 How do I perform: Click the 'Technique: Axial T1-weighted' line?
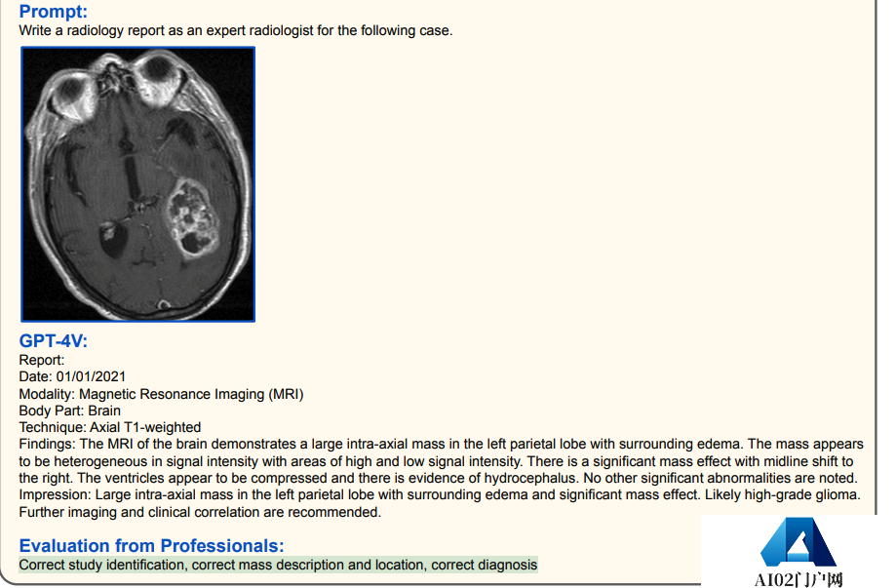click(110, 427)
